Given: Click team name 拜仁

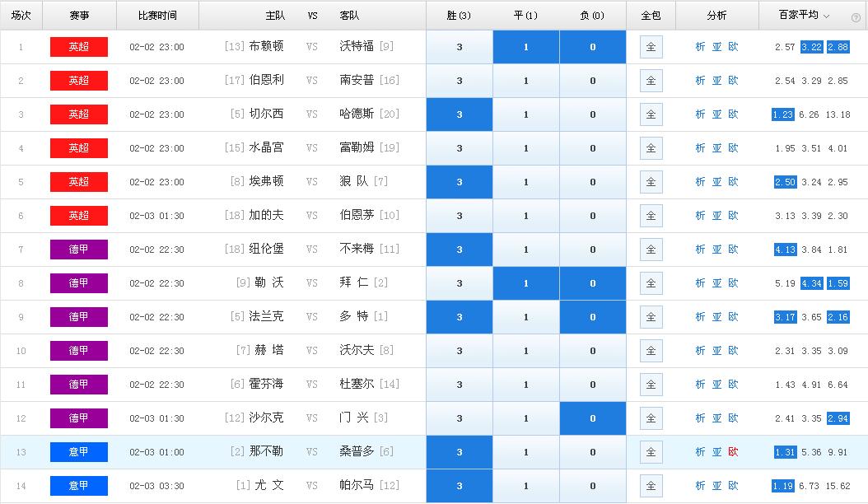Looking at the screenshot, I should [354, 283].
